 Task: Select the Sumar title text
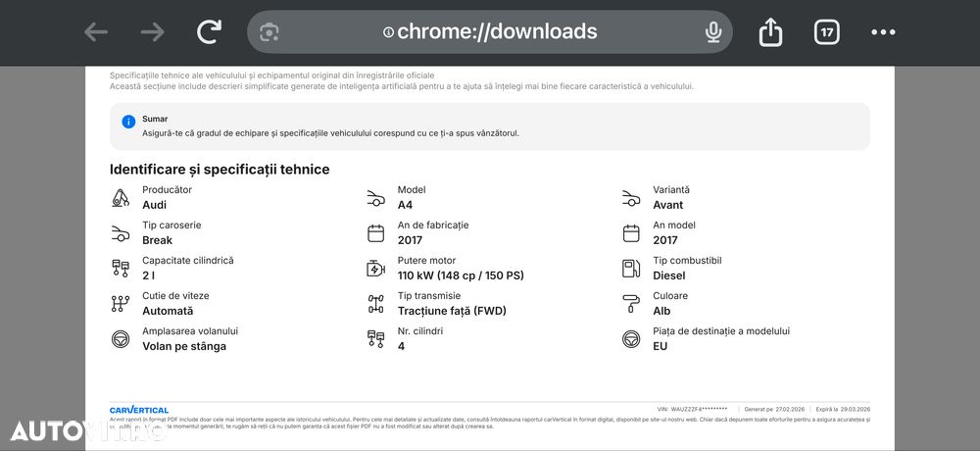click(155, 119)
